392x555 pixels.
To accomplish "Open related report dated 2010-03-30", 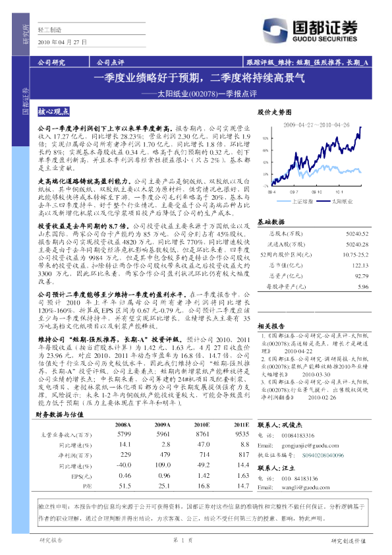I will coord(315,366).
